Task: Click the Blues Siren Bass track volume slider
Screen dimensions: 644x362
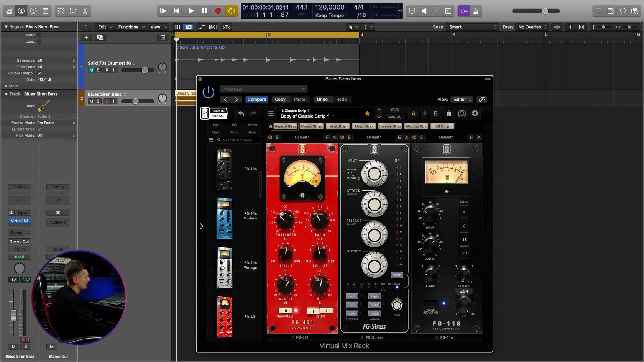Action: (135, 101)
